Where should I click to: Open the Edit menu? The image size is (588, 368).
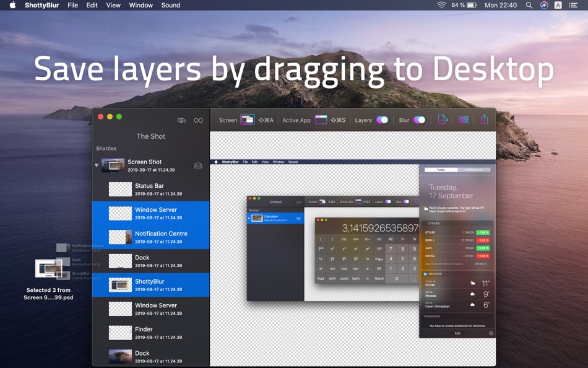pyautogui.click(x=92, y=5)
